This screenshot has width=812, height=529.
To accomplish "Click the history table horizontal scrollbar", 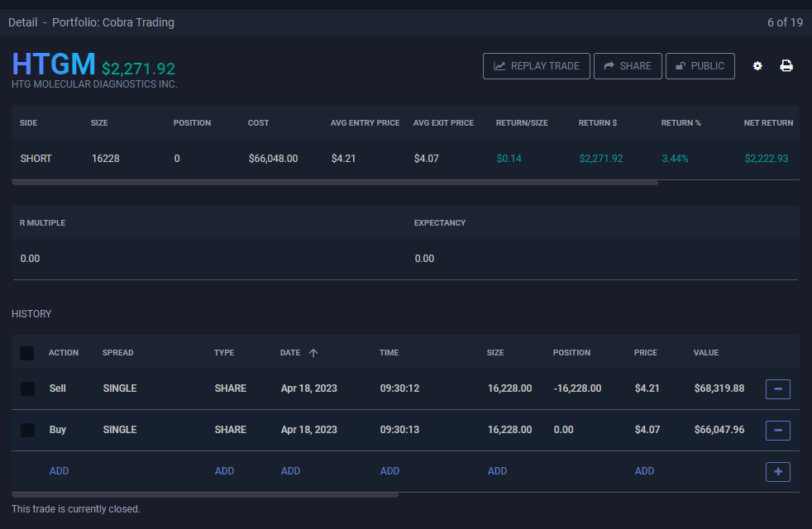I will click(x=205, y=495).
